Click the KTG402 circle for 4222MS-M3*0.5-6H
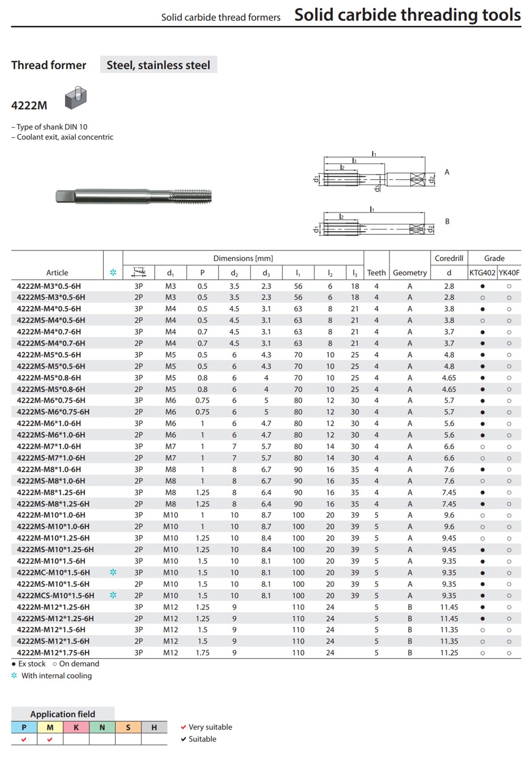The image size is (532, 757). (x=482, y=298)
